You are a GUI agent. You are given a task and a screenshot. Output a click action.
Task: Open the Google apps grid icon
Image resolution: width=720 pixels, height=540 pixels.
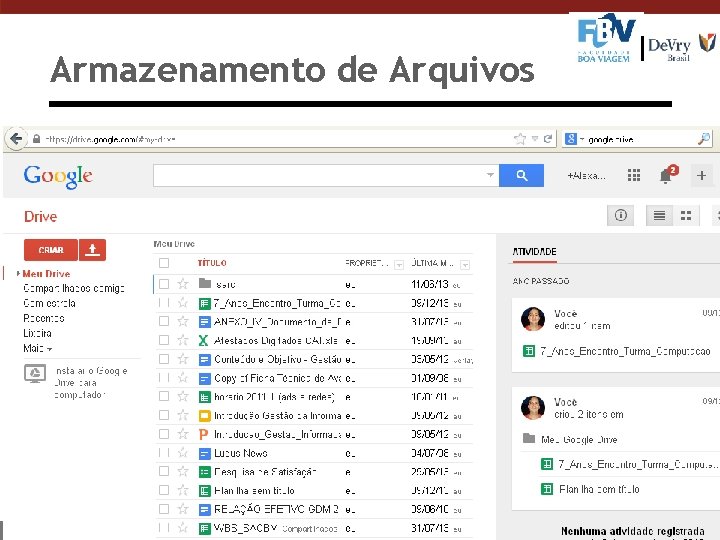pyautogui.click(x=634, y=175)
